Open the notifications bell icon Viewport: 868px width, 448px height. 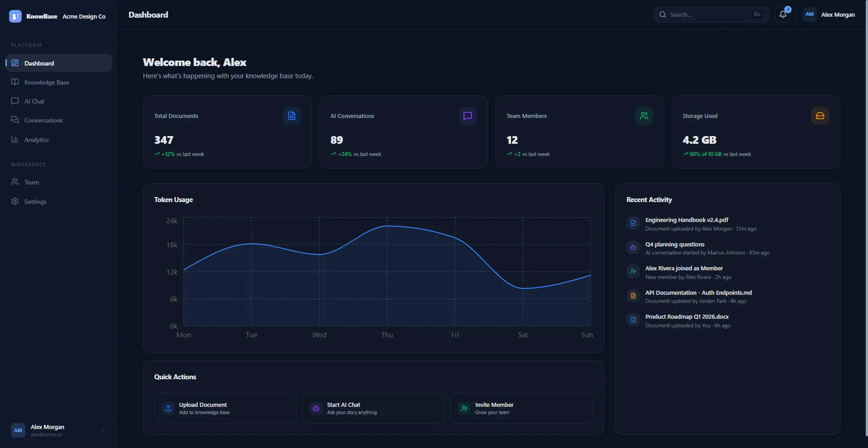pyautogui.click(x=783, y=14)
